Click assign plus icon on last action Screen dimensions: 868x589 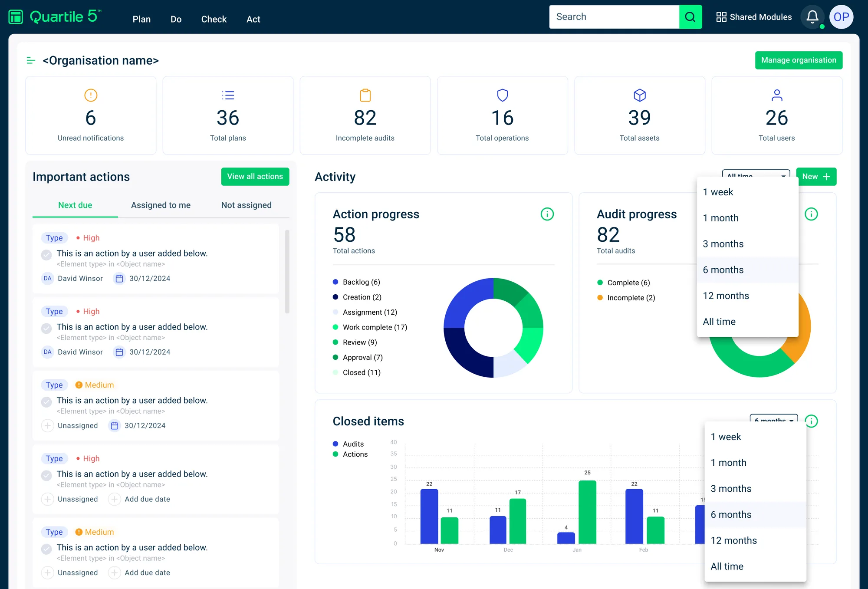[x=47, y=573]
